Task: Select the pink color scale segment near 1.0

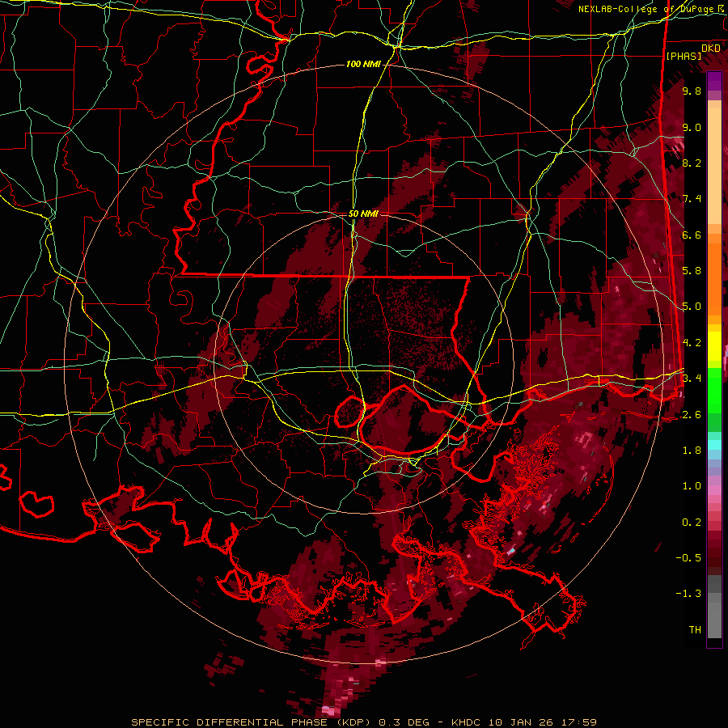Action: [x=714, y=490]
